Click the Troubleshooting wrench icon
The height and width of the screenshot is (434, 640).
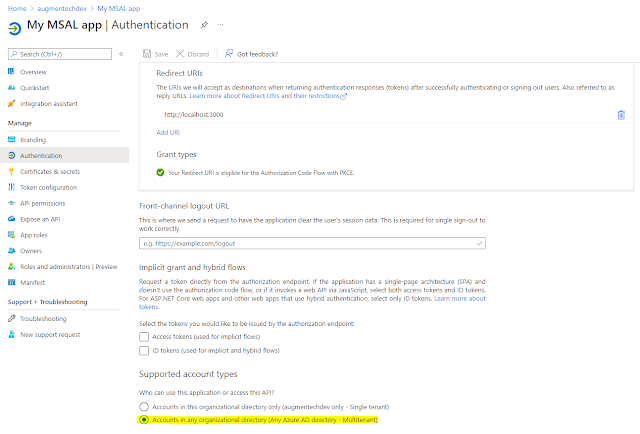point(11,318)
